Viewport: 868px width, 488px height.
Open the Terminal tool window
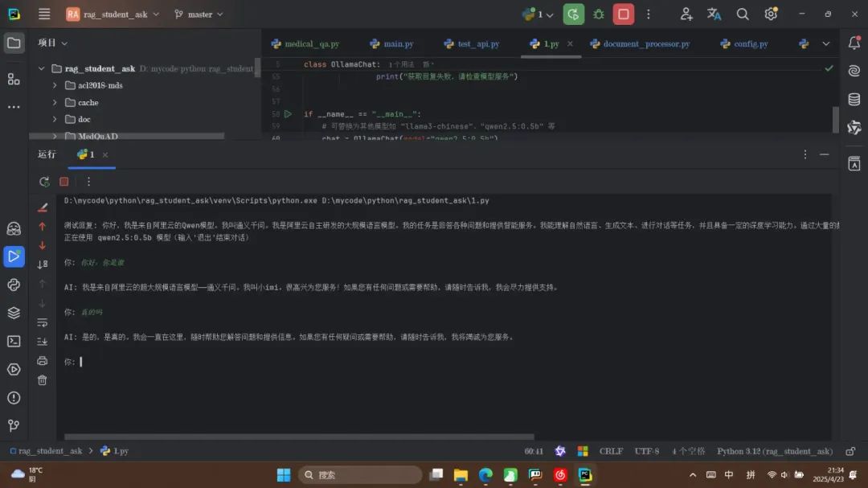click(14, 341)
